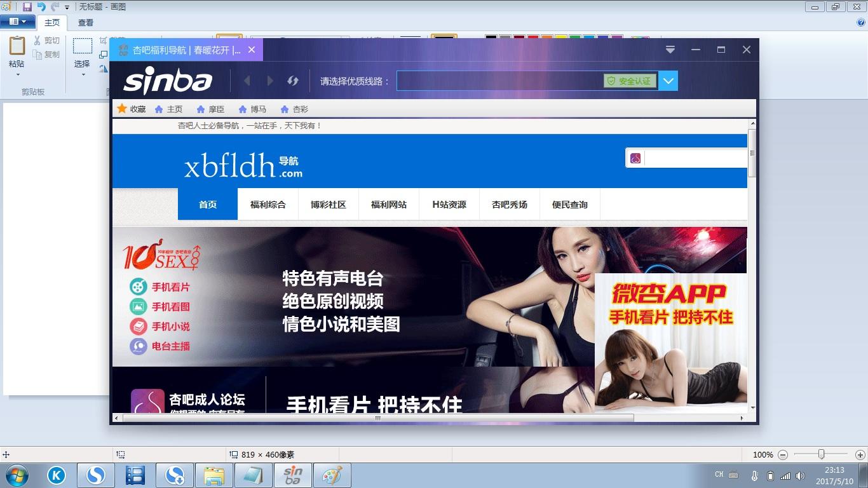
Task: Go forward using the browser's right arrow
Action: pyautogui.click(x=270, y=81)
